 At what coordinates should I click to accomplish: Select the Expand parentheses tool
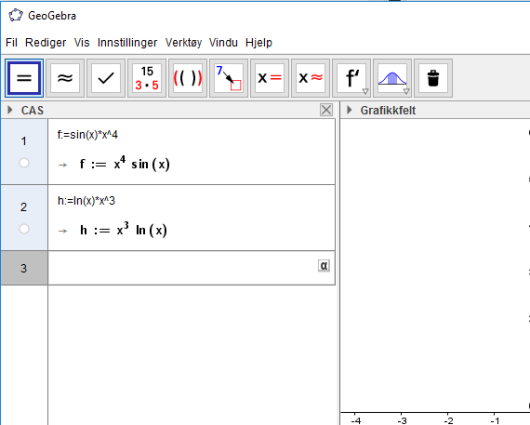tap(188, 78)
